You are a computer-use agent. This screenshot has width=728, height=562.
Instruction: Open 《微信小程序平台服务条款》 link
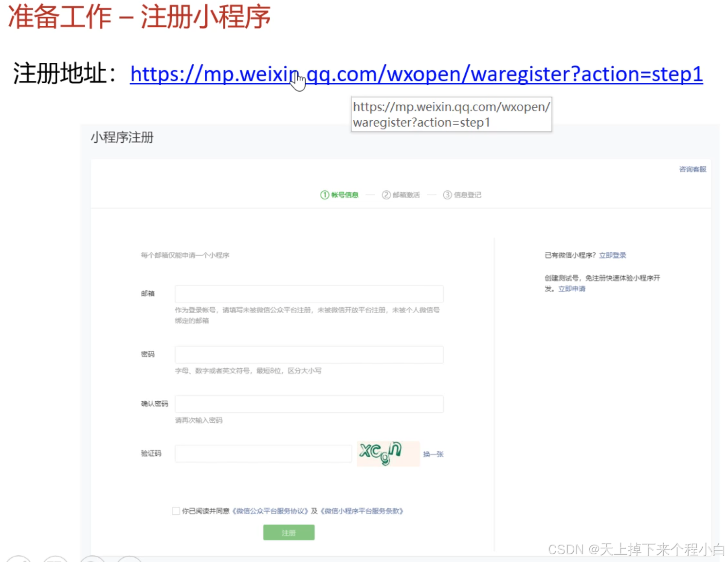(362, 511)
